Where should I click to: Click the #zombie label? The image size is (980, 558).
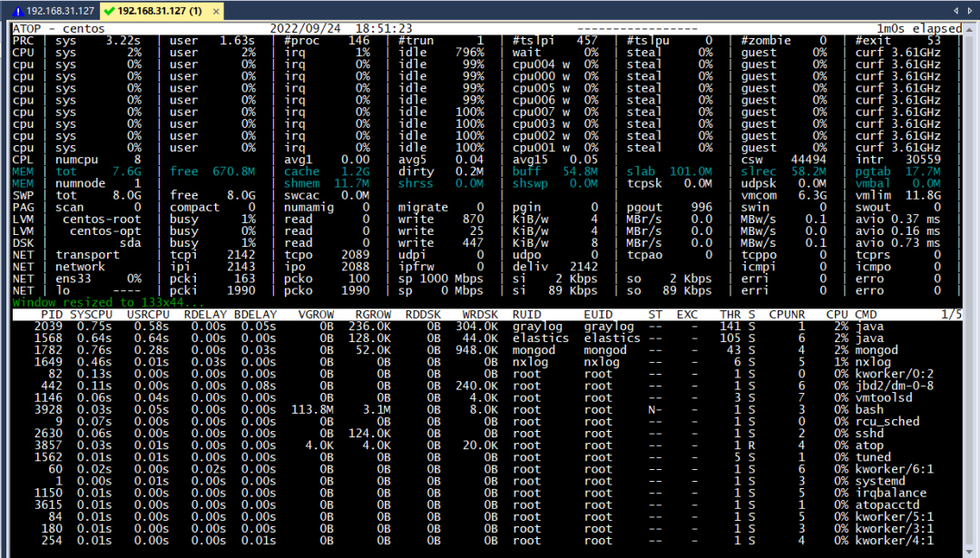[766, 41]
